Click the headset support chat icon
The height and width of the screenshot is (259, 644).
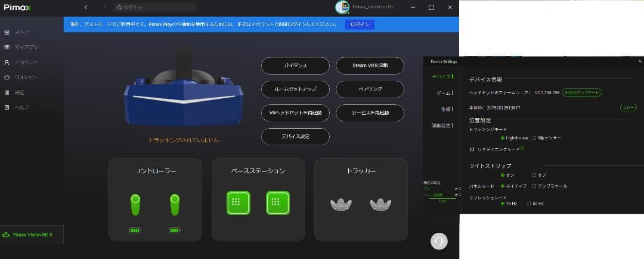coord(439,241)
